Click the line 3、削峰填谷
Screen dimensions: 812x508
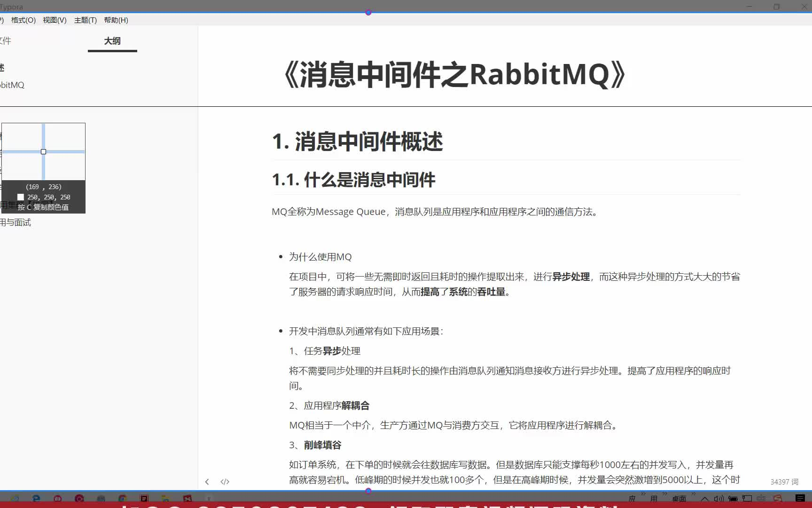(315, 445)
